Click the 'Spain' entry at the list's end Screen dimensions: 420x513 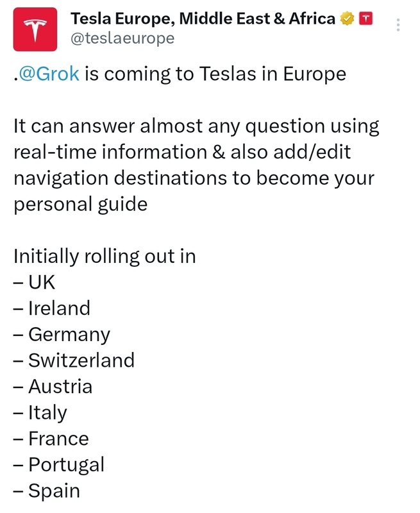tap(46, 491)
